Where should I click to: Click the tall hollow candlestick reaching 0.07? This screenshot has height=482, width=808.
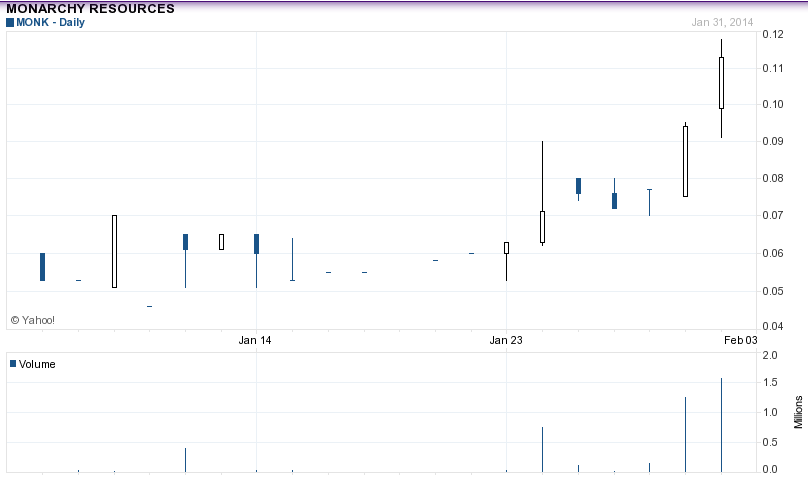point(114,252)
